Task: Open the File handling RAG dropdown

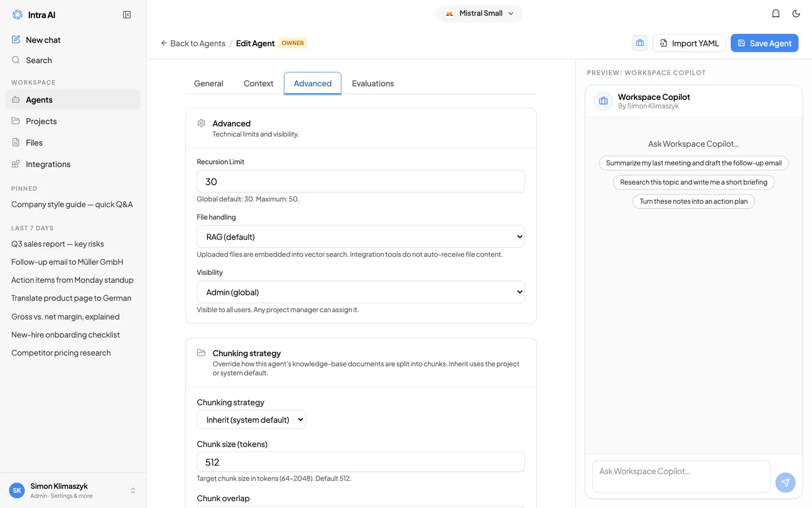Action: click(x=361, y=237)
